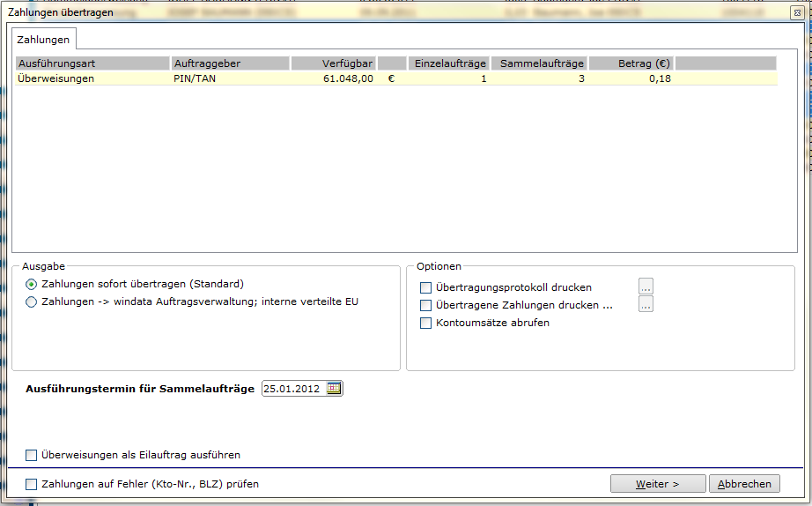Sort by Auftraggeber column header
The width and height of the screenshot is (812, 506).
[x=231, y=63]
